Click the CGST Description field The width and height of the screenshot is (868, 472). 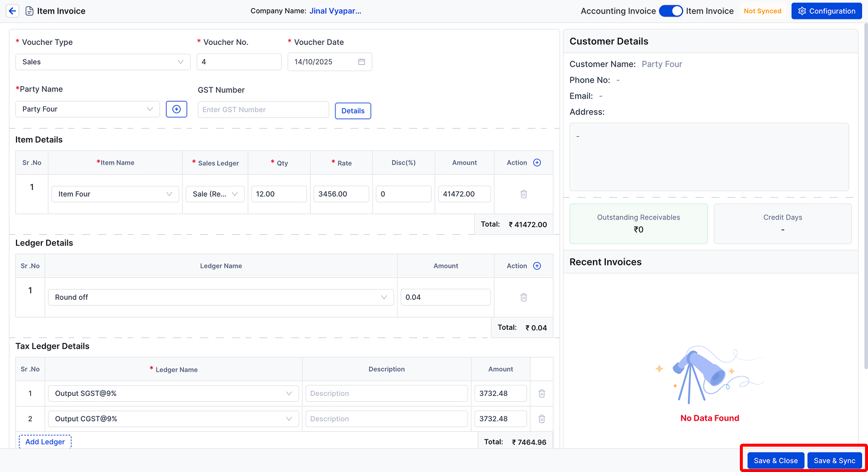[x=387, y=419]
